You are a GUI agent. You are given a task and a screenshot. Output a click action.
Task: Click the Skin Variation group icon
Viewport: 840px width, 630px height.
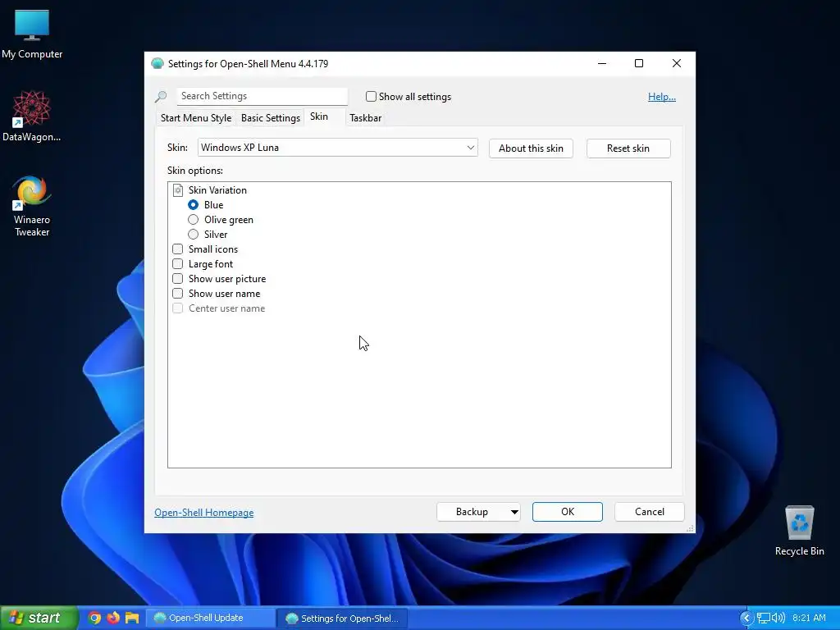click(x=178, y=190)
